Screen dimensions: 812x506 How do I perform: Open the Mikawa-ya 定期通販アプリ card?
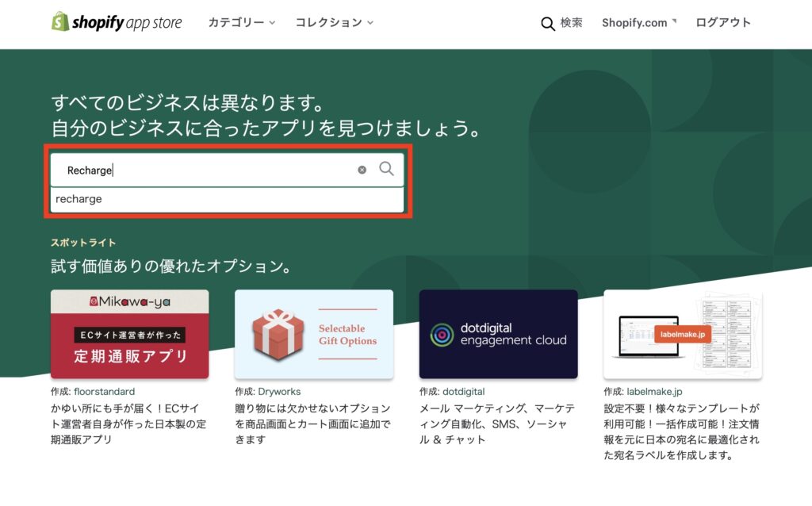130,334
